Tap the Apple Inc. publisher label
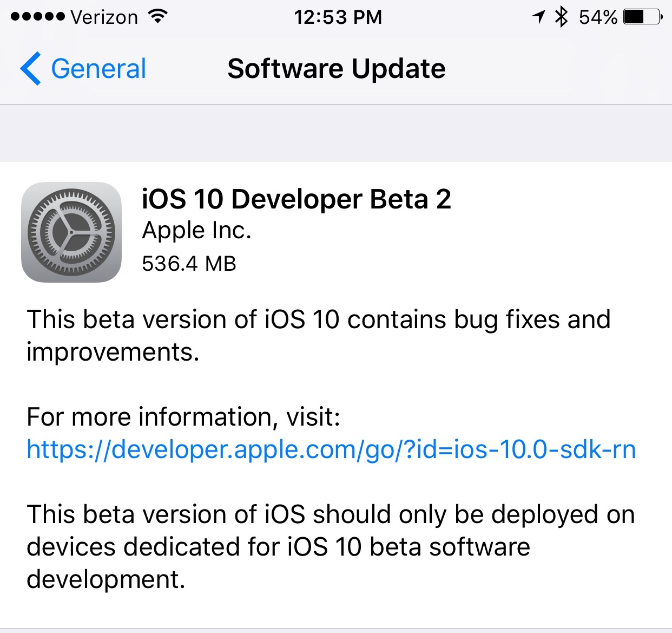672x633 pixels. 197,230
